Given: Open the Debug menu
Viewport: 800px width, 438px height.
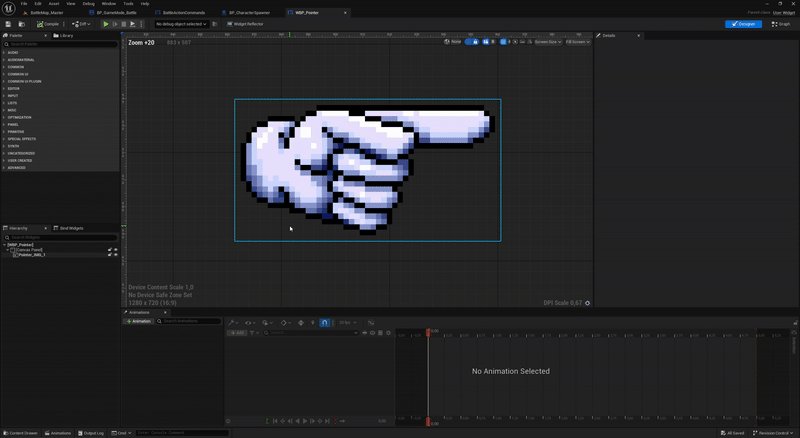Looking at the screenshot, I should 89,4.
